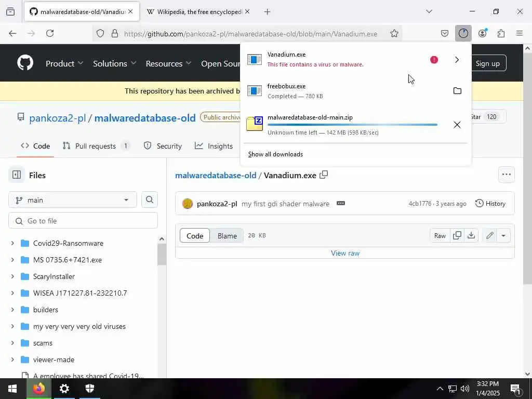Expand the MS 0735.6+7421.exe folder

point(12,260)
